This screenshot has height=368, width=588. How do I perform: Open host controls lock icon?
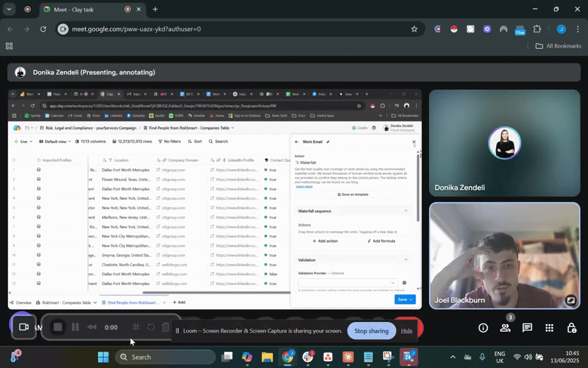click(571, 328)
